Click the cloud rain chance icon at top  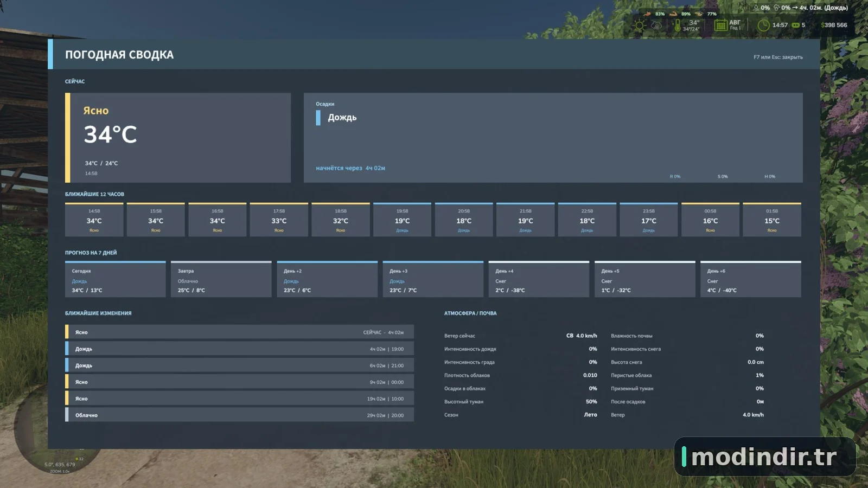pyautogui.click(x=776, y=8)
